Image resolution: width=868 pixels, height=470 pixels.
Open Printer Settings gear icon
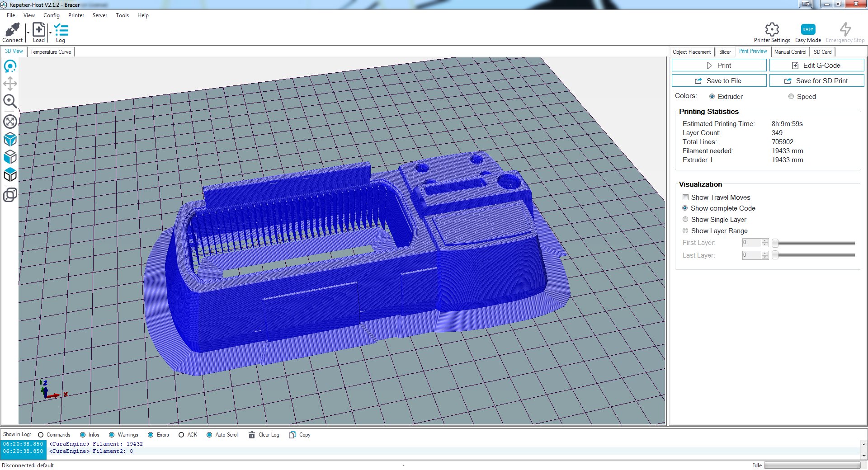click(772, 29)
